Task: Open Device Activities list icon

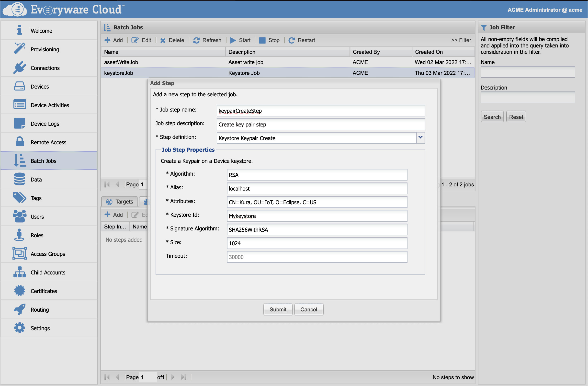Action: (x=20, y=104)
